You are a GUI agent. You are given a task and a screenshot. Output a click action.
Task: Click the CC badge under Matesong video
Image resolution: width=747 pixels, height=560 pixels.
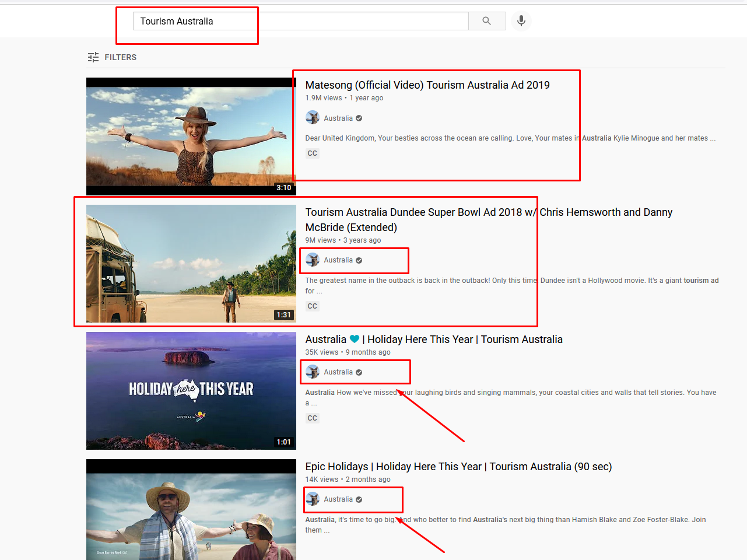point(313,153)
